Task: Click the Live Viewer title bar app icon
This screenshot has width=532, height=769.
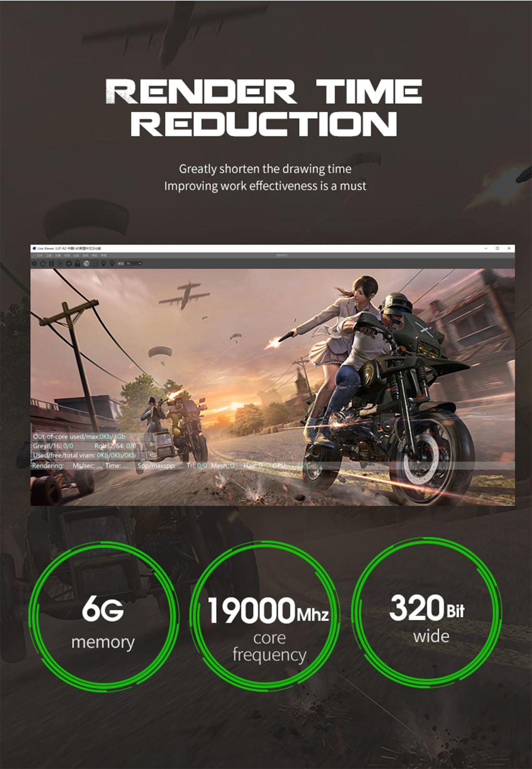Action: coord(34,248)
